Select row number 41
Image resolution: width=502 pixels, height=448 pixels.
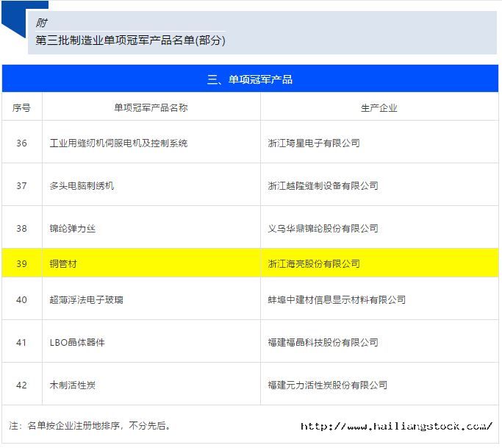(x=21, y=343)
